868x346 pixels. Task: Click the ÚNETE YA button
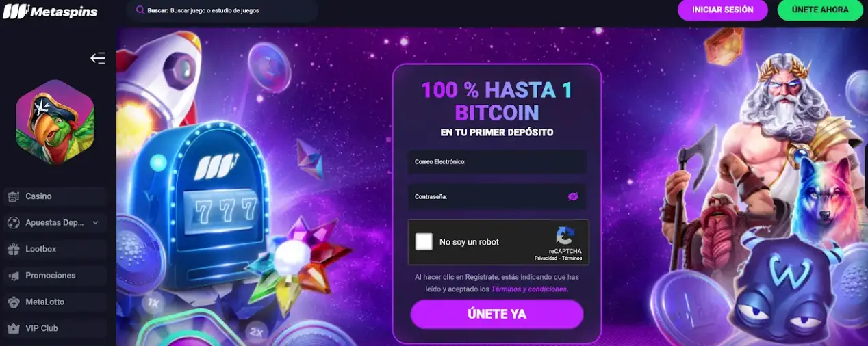(x=497, y=315)
